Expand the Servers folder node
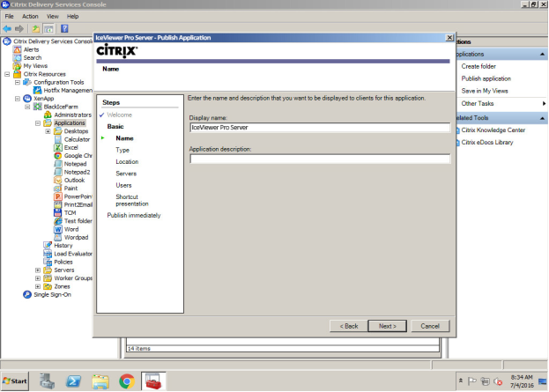The height and width of the screenshot is (392, 549). 38,270
